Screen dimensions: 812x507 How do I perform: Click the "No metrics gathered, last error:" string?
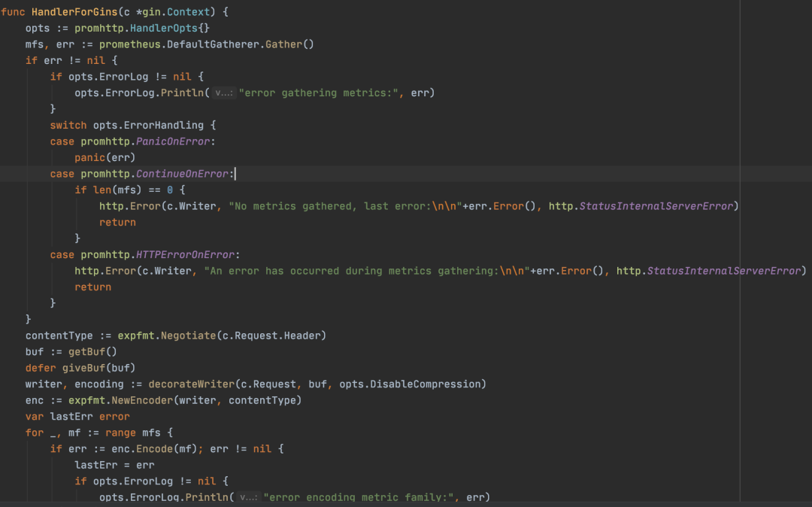pyautogui.click(x=345, y=206)
